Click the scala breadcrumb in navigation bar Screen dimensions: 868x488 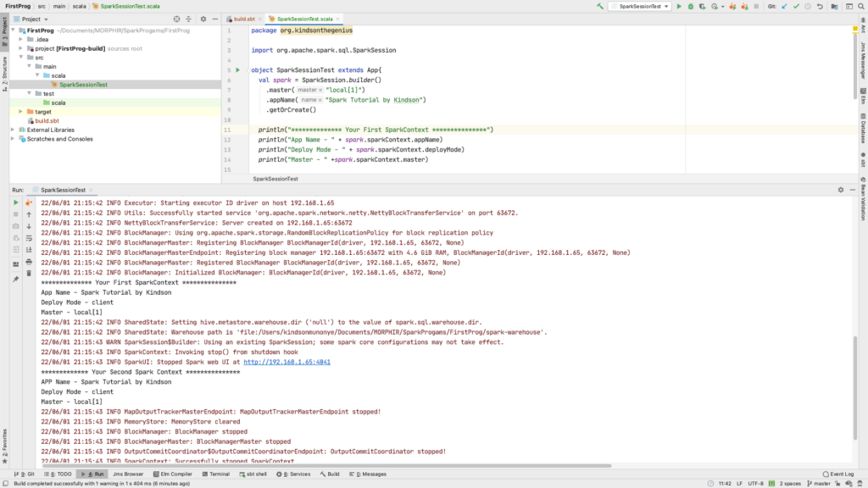(79, 6)
